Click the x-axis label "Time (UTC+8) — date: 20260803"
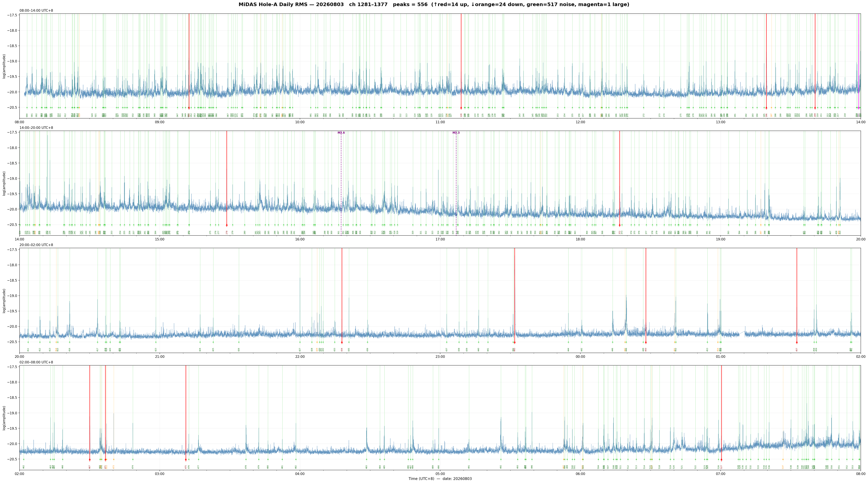868x483 pixels. [440, 479]
